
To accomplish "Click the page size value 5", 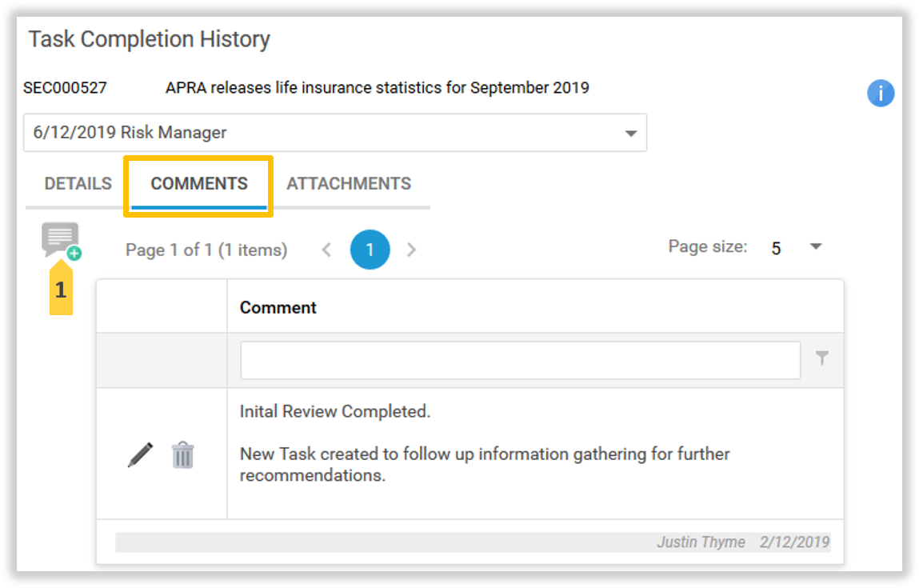I will pos(776,249).
